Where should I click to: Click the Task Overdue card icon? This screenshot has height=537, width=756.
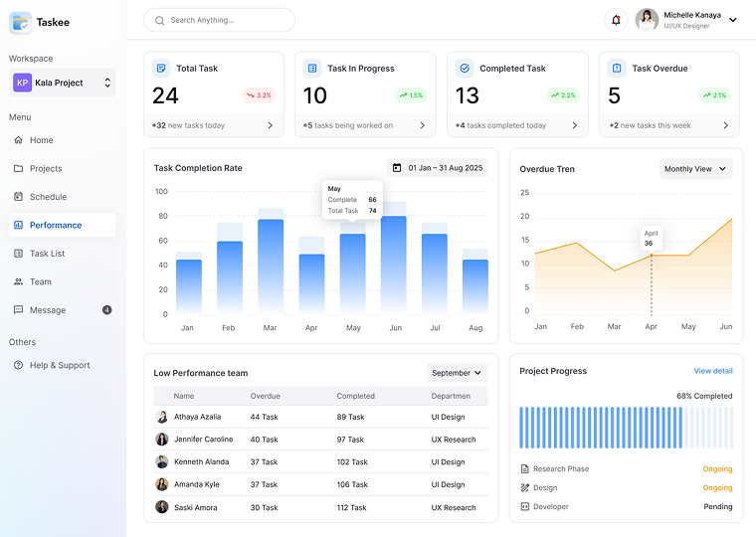[x=617, y=68]
